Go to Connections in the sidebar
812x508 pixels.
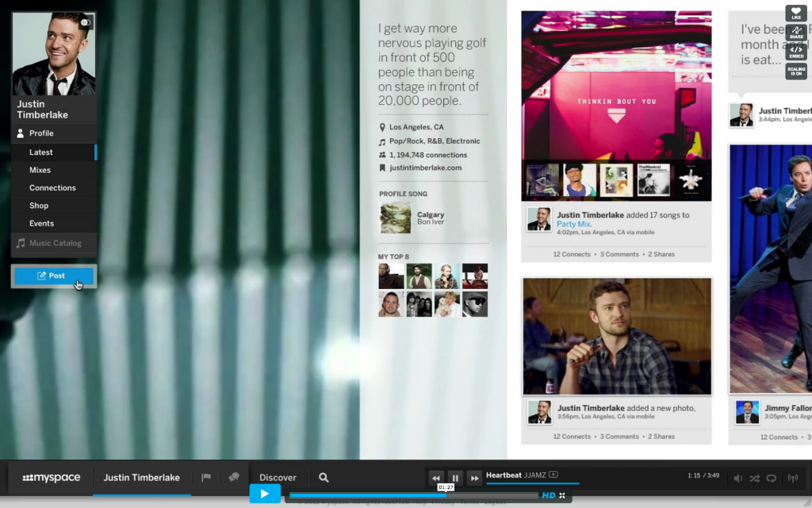coord(54,187)
